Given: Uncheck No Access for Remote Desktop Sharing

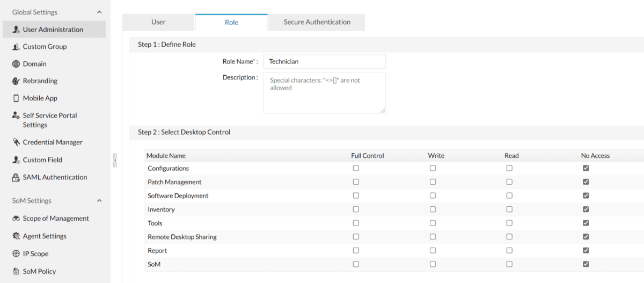Looking at the screenshot, I should 586,237.
